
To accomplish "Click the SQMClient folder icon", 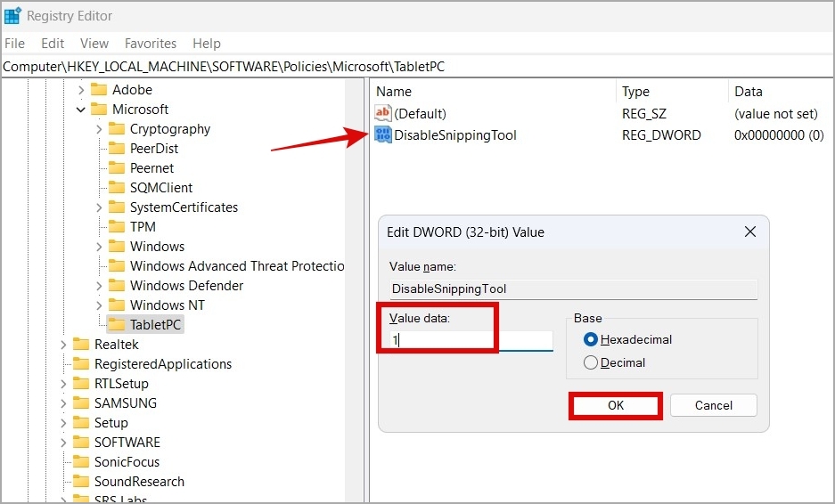I will (x=116, y=187).
